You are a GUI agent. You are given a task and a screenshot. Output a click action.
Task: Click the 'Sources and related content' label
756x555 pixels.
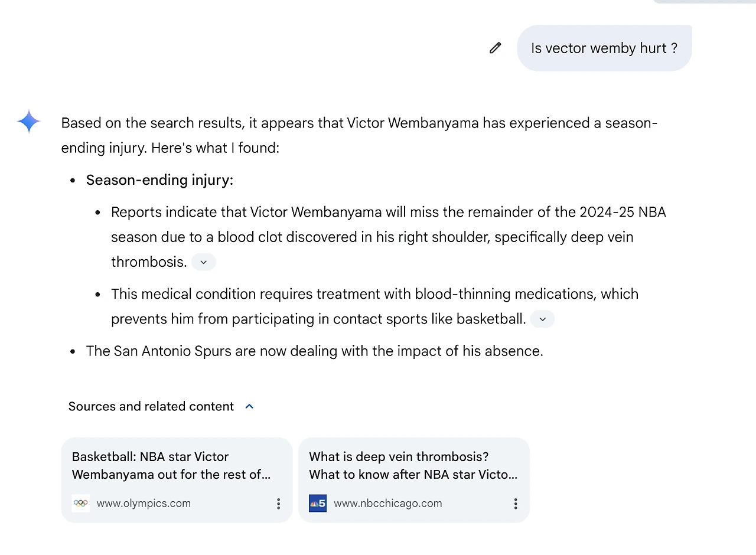(151, 406)
